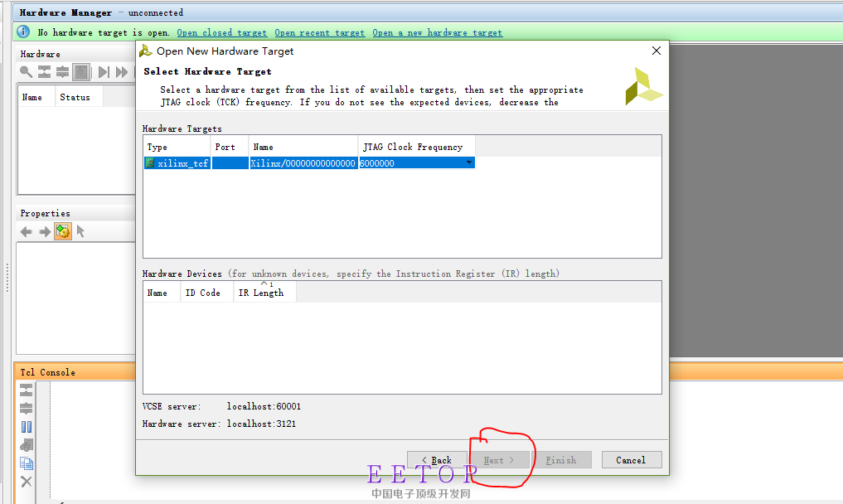Screen dimensions: 843x504
Task: Sort Hardware Targets by Name column
Action: [x=303, y=147]
